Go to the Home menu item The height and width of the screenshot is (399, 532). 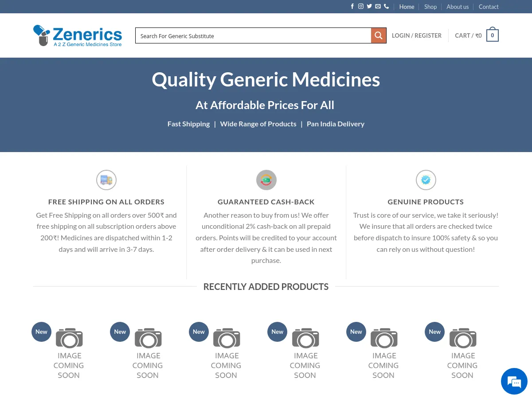tap(407, 7)
